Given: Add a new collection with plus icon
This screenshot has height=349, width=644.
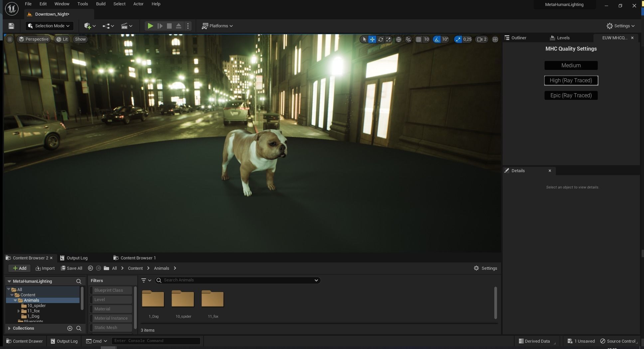Looking at the screenshot, I should 70,328.
